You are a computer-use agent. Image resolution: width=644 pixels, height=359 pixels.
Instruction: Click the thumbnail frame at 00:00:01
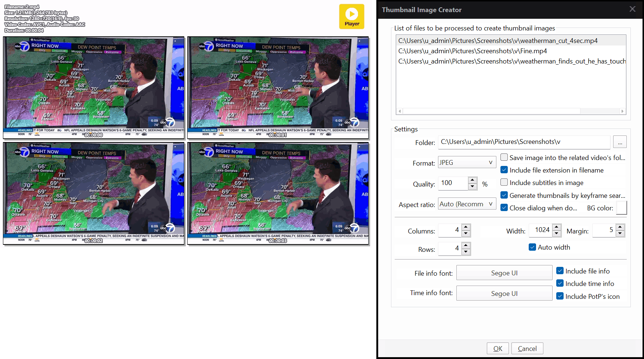pyautogui.click(x=278, y=87)
